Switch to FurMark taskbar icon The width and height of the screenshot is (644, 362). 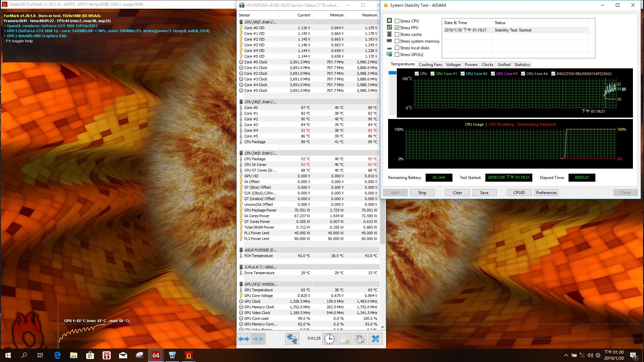point(189,355)
